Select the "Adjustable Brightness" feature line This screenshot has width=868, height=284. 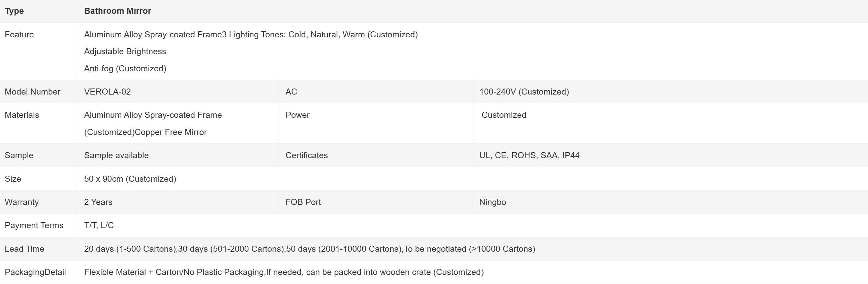point(125,51)
